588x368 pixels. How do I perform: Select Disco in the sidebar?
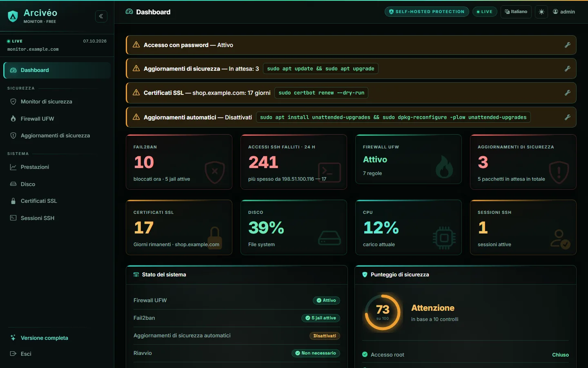(x=57, y=184)
